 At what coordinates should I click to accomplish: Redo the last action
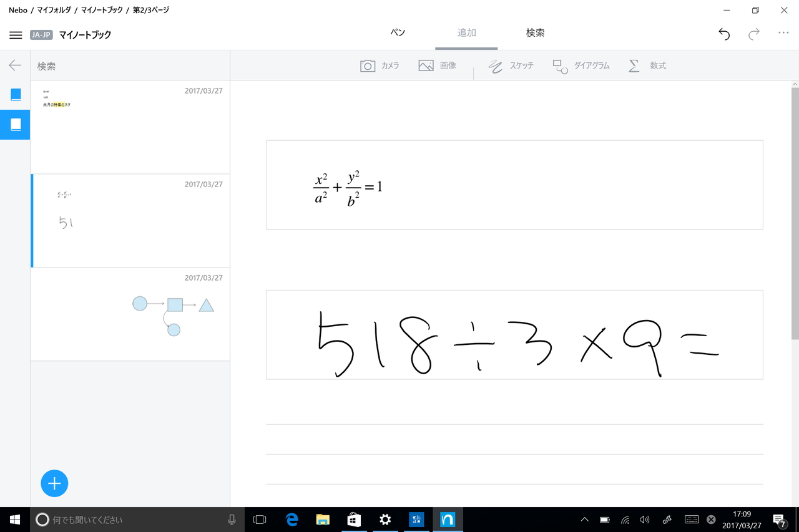pos(753,34)
